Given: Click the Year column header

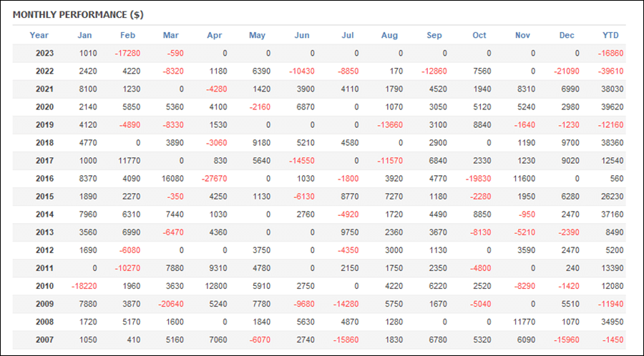Looking at the screenshot, I should (x=39, y=35).
